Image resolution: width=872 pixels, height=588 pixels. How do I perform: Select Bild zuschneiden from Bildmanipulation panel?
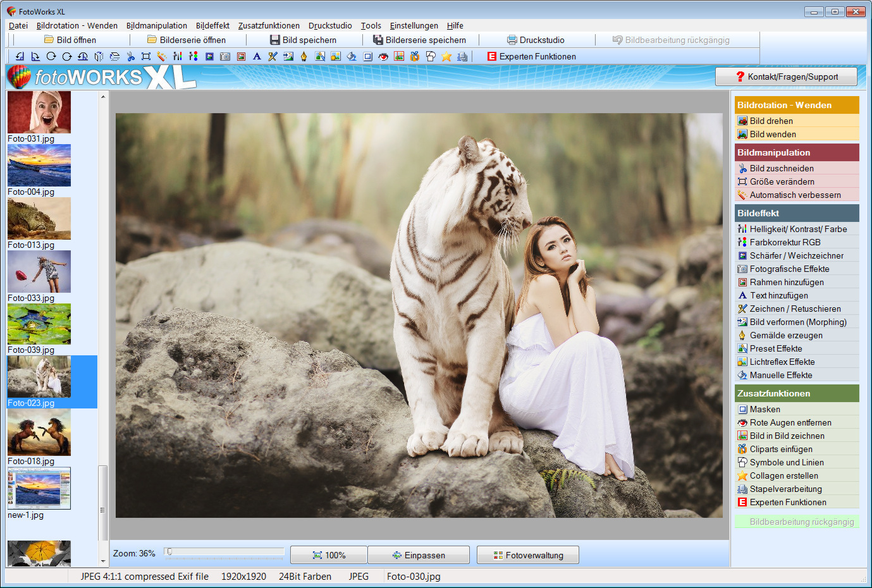coord(782,168)
